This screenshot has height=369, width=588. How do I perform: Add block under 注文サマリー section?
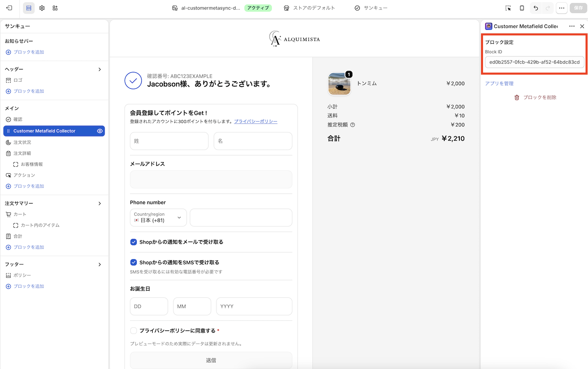pyautogui.click(x=25, y=247)
